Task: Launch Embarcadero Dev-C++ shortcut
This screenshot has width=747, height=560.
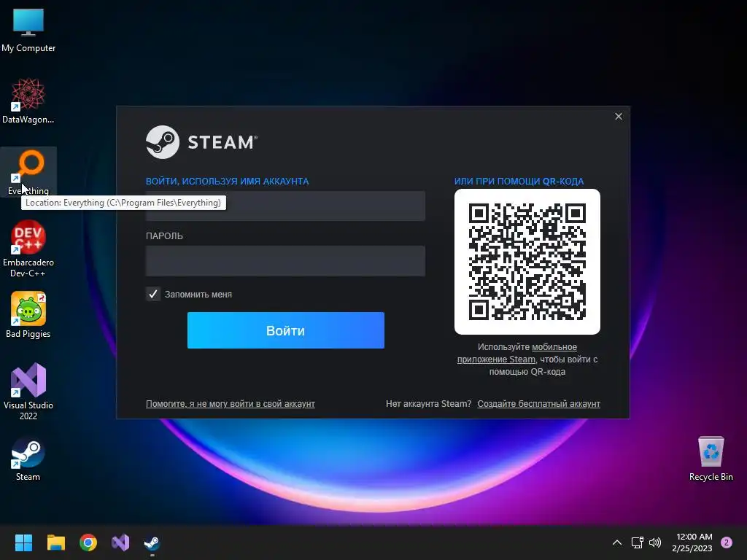Action: click(x=28, y=249)
